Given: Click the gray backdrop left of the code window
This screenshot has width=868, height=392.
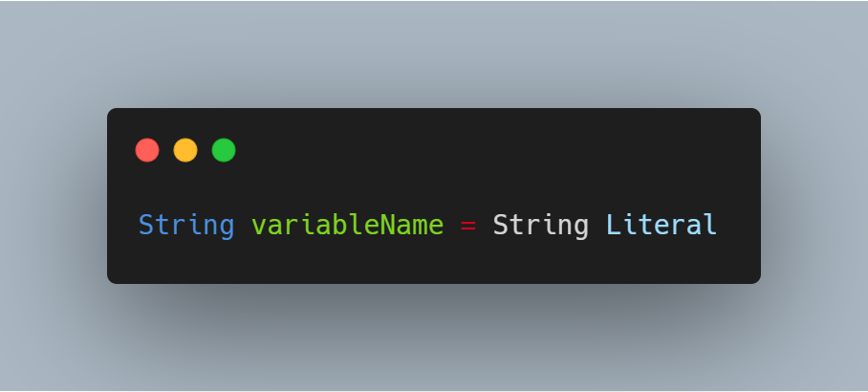Looking at the screenshot, I should pos(53,196).
